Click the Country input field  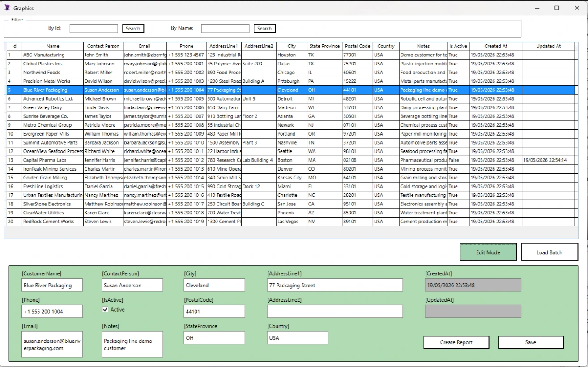point(298,338)
